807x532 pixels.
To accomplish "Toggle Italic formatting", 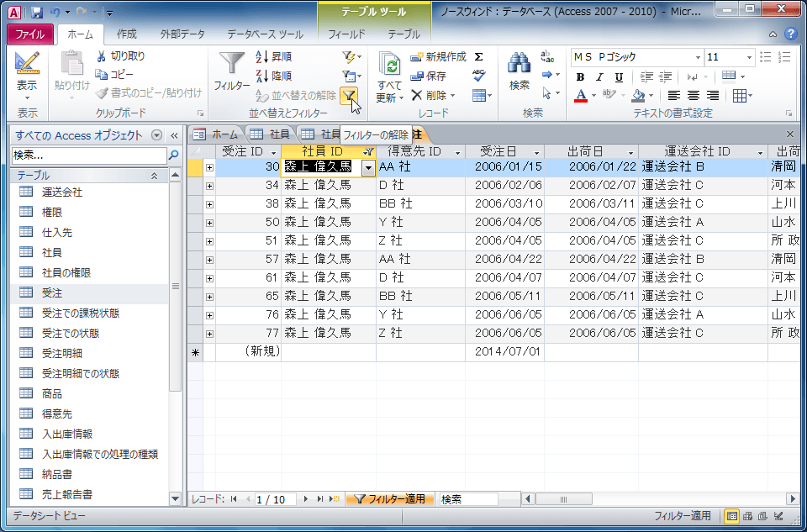I will point(599,77).
